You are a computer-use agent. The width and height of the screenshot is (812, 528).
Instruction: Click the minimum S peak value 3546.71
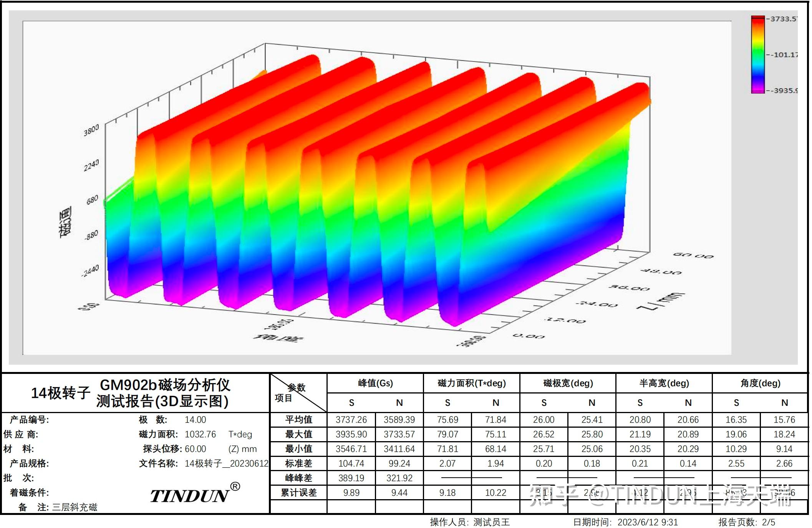[x=351, y=449]
